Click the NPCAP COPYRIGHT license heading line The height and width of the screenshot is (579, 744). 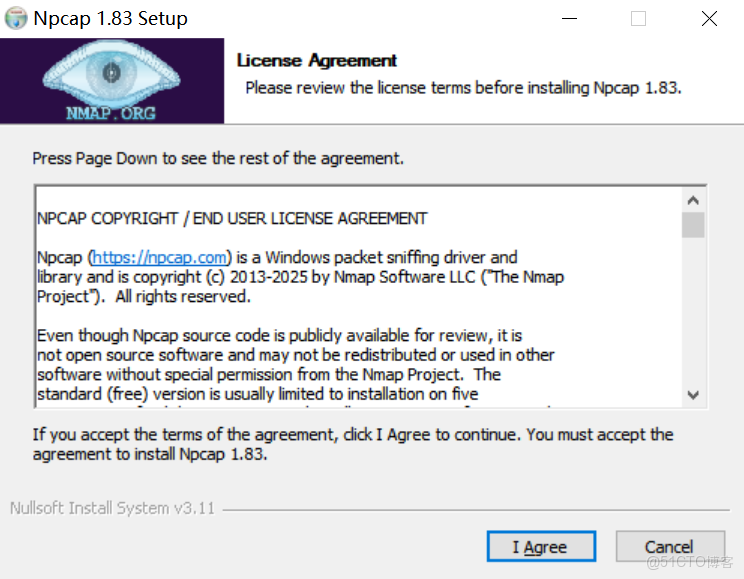pos(232,218)
